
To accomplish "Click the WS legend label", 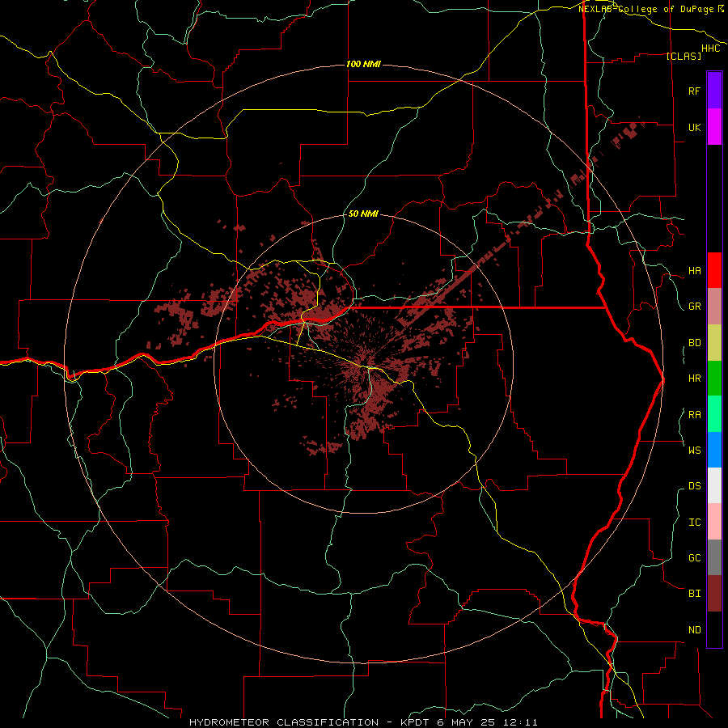I will click(694, 450).
